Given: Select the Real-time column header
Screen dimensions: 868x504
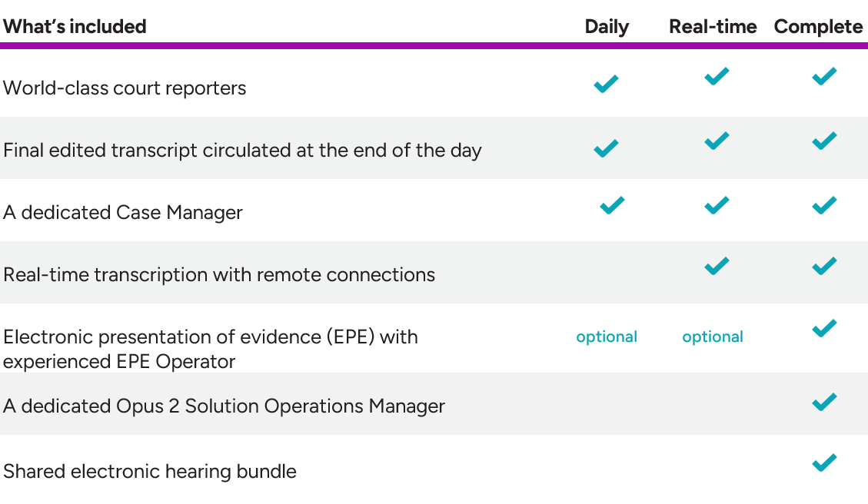Looking at the screenshot, I should pyautogui.click(x=713, y=26).
